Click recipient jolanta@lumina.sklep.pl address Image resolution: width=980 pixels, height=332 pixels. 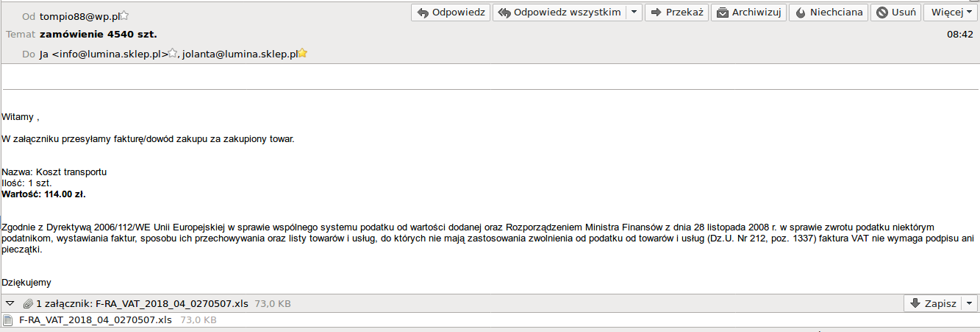(x=240, y=53)
